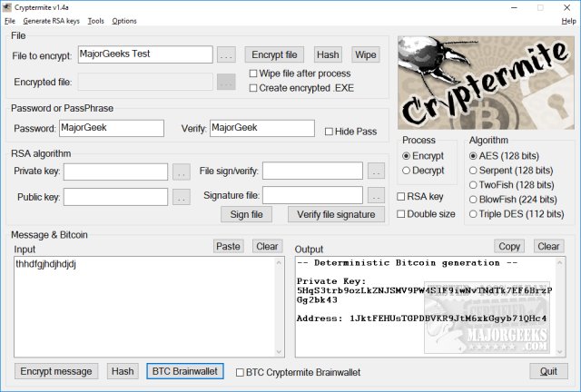Viewport: 581px width, 392px height.
Task: Copy the Output text
Action: click(x=509, y=247)
